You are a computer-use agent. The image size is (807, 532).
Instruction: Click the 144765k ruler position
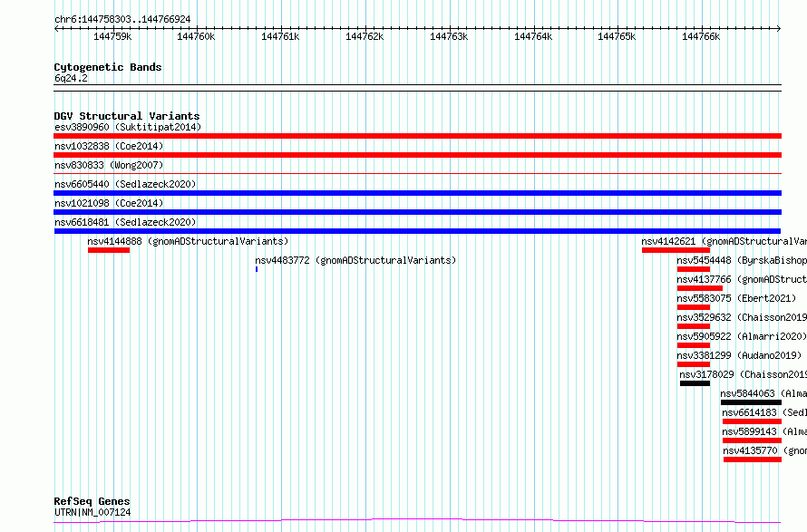(617, 37)
